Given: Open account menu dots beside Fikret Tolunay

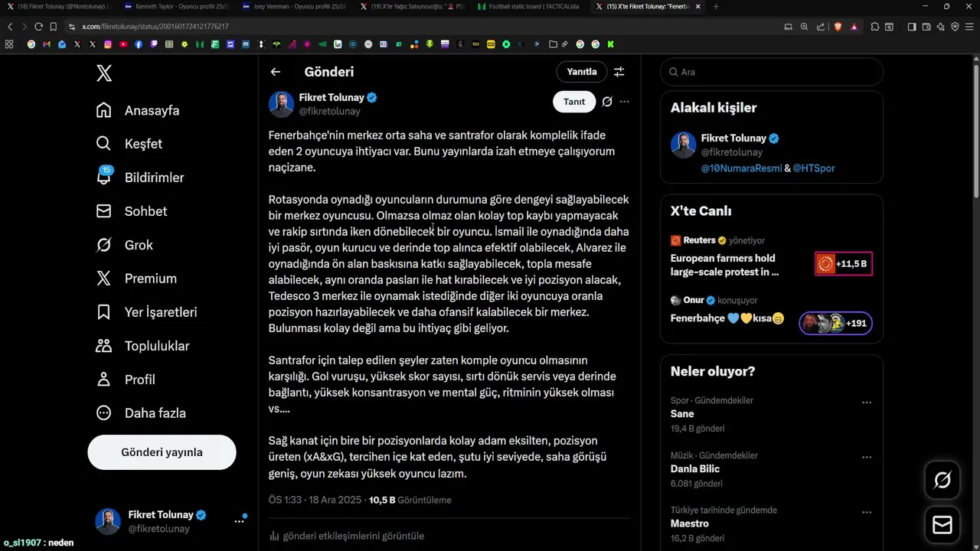Looking at the screenshot, I should point(239,521).
